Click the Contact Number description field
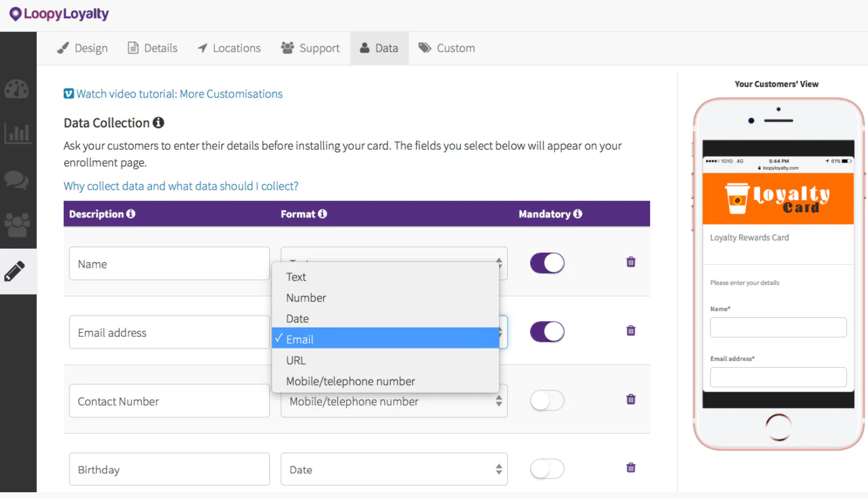Image resolution: width=868 pixels, height=499 pixels. [x=169, y=401]
